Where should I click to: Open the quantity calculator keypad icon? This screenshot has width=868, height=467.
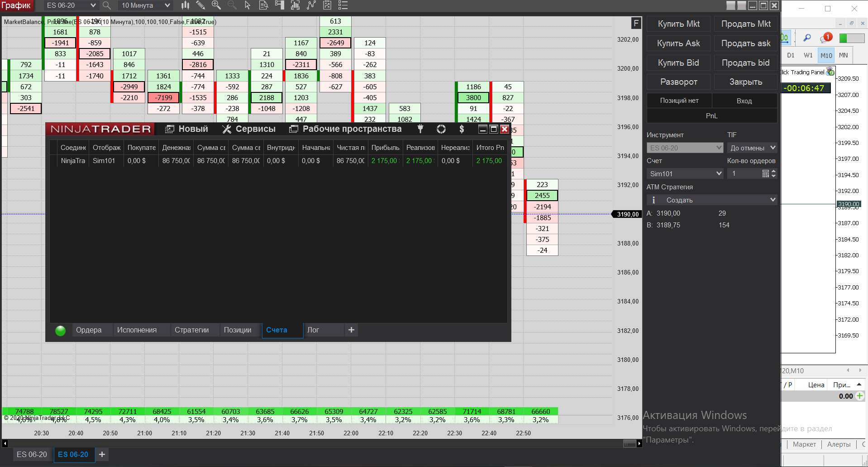pos(765,173)
